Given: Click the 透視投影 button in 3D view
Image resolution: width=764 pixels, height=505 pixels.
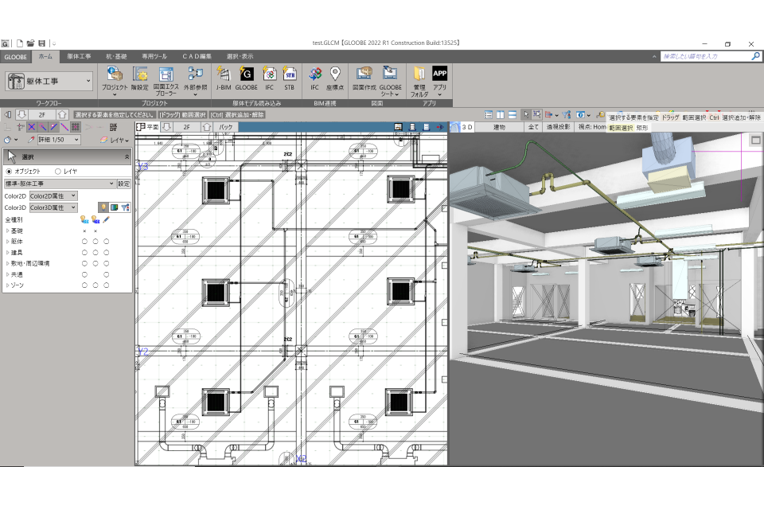Looking at the screenshot, I should pos(558,127).
